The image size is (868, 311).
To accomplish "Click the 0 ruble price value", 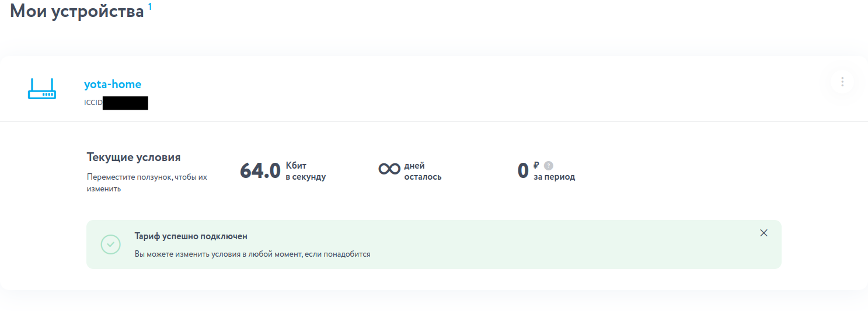I will (x=523, y=171).
